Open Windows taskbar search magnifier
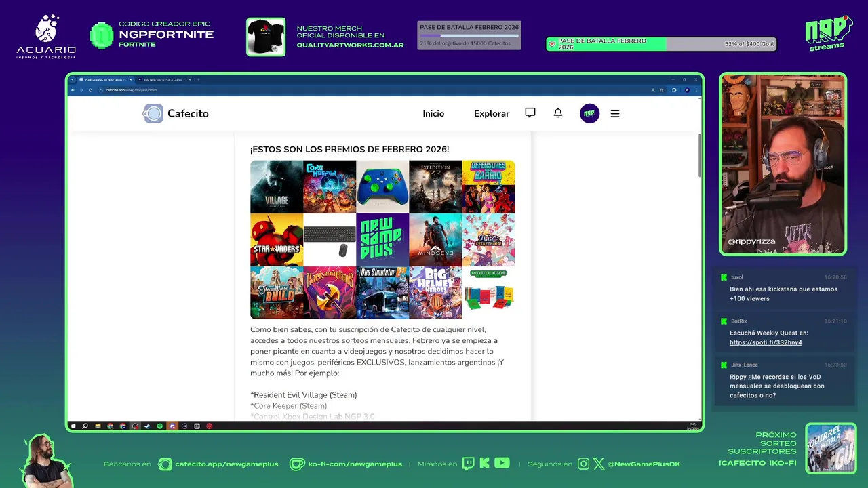 point(85,426)
